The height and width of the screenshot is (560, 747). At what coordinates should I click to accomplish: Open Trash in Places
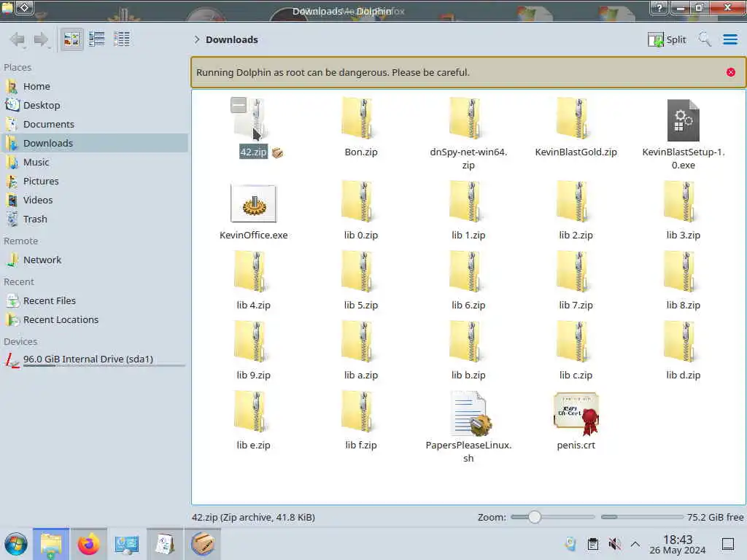[94, 219]
